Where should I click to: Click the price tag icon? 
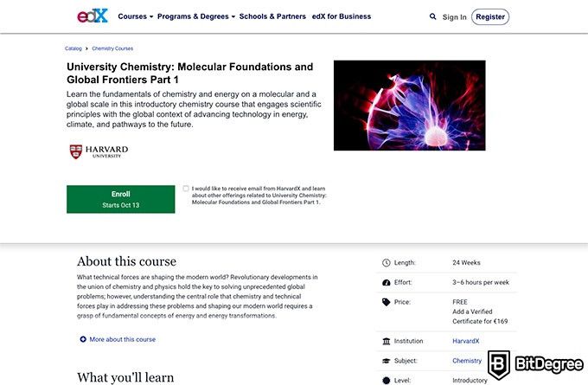coord(387,302)
